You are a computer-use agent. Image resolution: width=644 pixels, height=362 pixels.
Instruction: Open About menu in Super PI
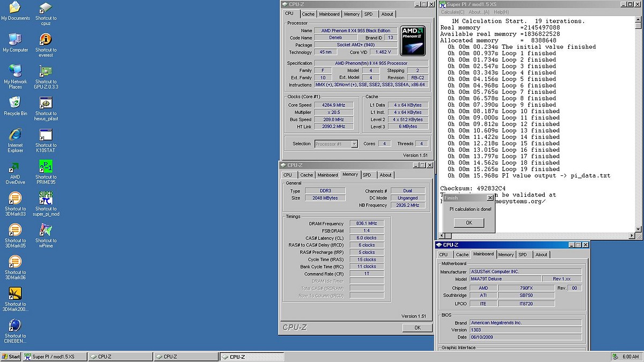pos(479,12)
